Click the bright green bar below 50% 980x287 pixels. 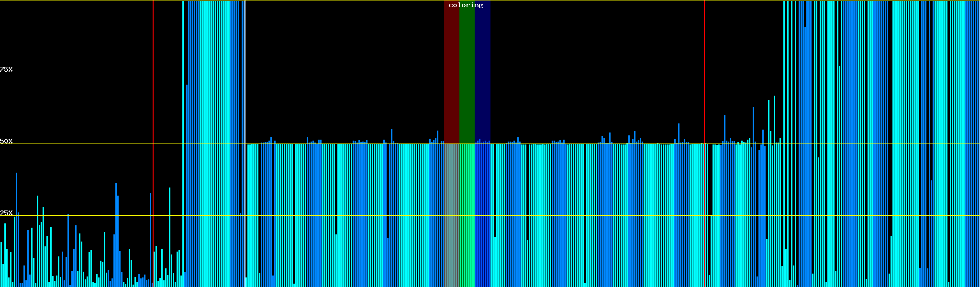tap(467, 215)
